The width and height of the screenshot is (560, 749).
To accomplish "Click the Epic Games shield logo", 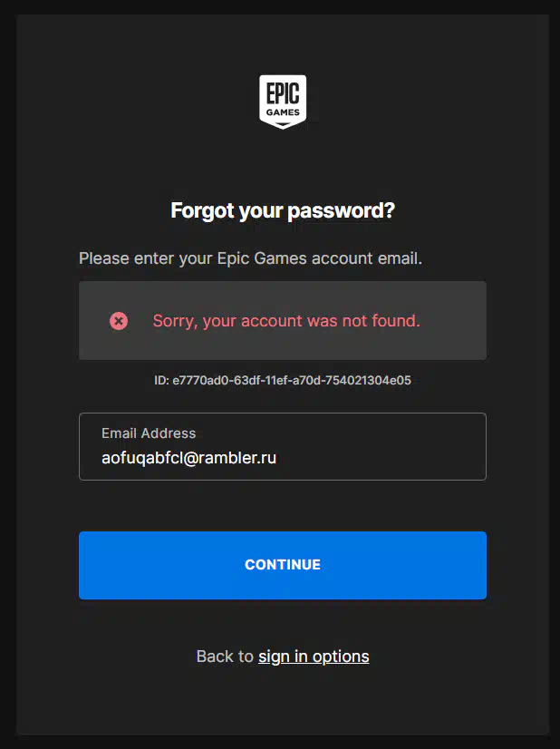I will (283, 101).
